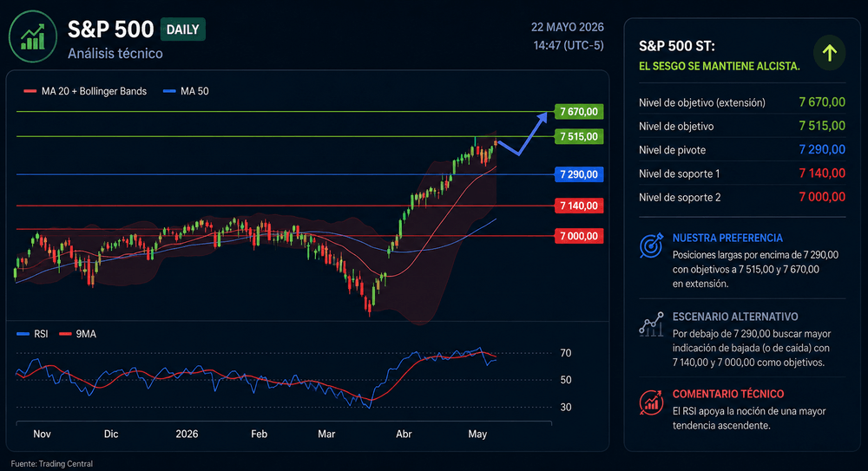
Task: Click the DAILY timeframe badge
Action: point(182,29)
